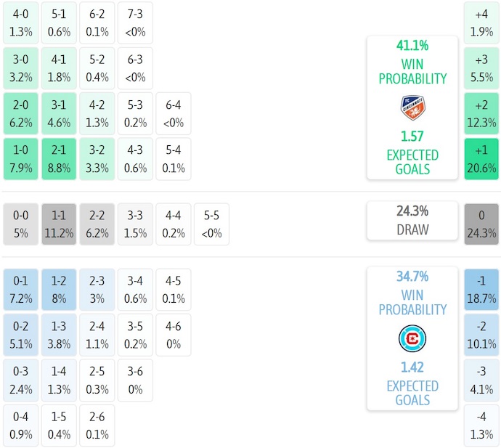Select the 1-1 draw scoreline cell
The width and height of the screenshot is (501, 448).
click(x=59, y=224)
